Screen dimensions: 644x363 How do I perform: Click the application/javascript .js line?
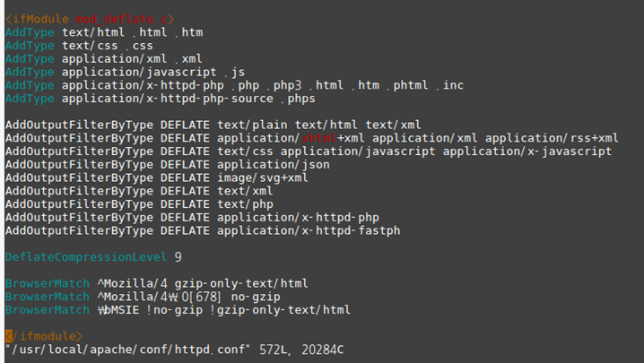[125, 72]
